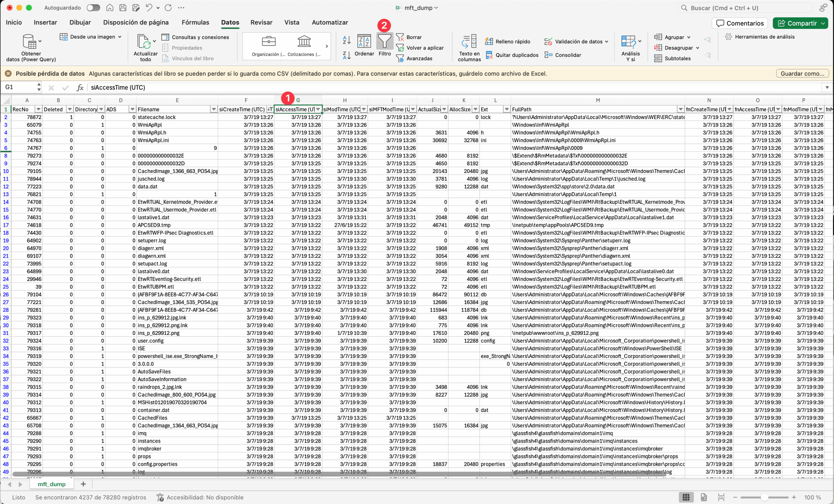The image size is (834, 504).
Task: Expand data types gallery arrow
Action: click(x=327, y=46)
